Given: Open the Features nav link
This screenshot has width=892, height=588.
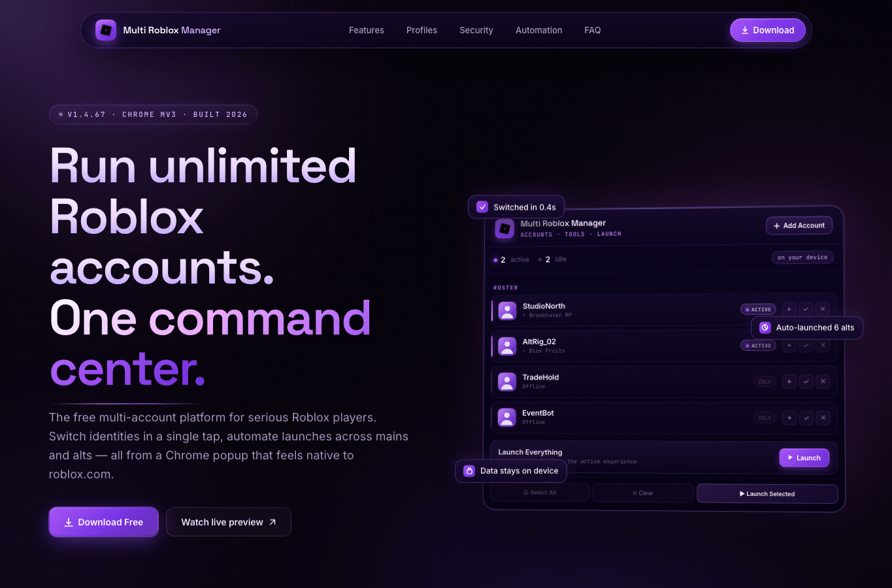Looking at the screenshot, I should (x=367, y=30).
